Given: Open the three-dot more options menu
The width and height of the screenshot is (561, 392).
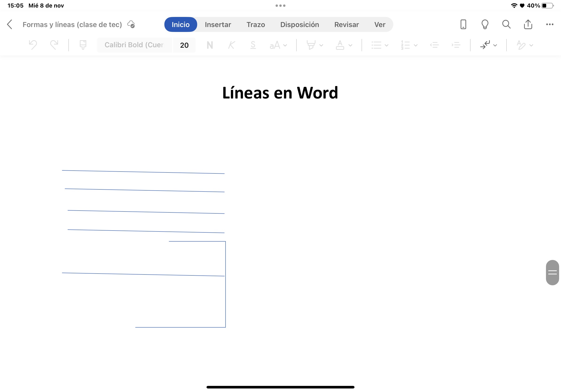Looking at the screenshot, I should [x=549, y=24].
